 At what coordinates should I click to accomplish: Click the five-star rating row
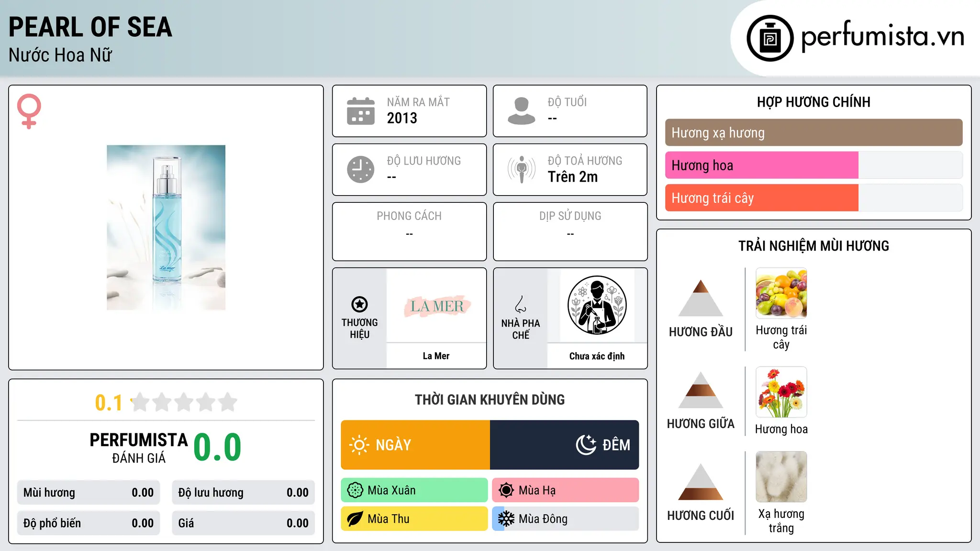click(184, 402)
